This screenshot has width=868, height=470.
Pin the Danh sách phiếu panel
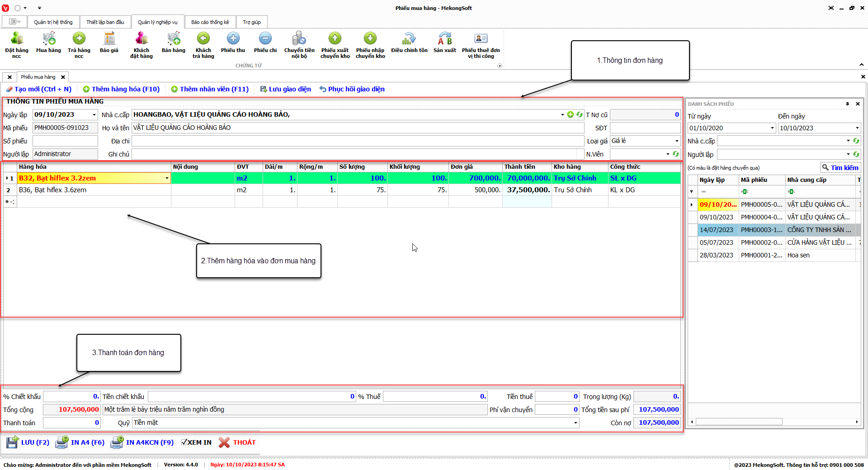pyautogui.click(x=847, y=104)
